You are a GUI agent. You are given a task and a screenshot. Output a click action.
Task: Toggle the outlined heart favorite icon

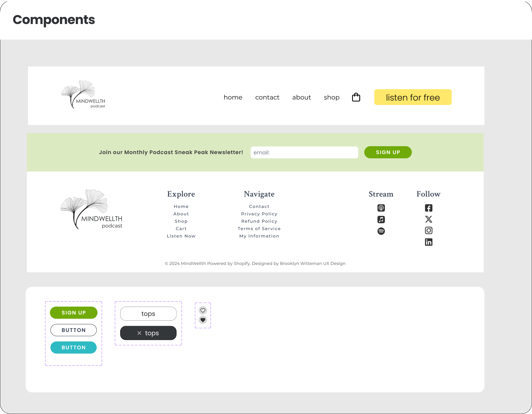point(203,310)
